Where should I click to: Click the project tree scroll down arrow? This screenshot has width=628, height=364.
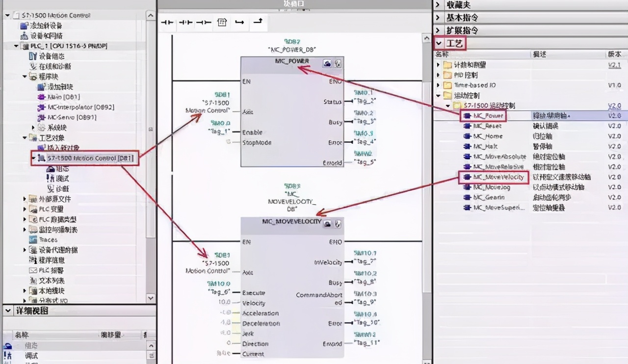point(151,297)
